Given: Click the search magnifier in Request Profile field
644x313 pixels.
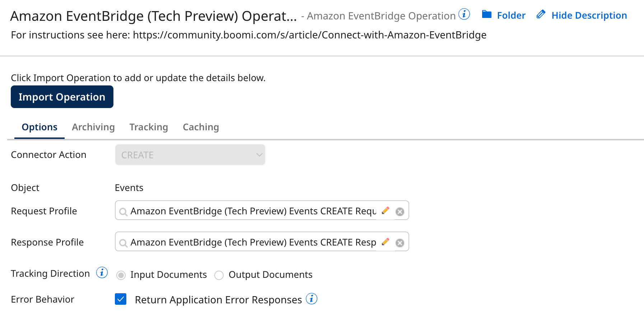Looking at the screenshot, I should [123, 212].
